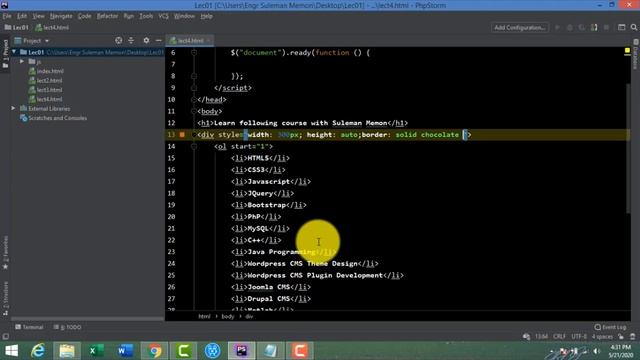Open the Run menu
The width and height of the screenshot is (640, 360).
129,16
